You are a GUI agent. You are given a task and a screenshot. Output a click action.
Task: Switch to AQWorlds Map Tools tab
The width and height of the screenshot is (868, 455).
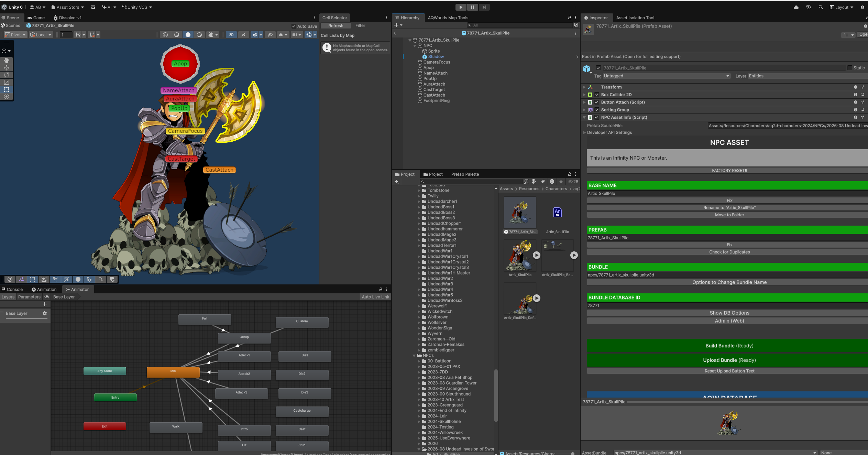(x=448, y=18)
